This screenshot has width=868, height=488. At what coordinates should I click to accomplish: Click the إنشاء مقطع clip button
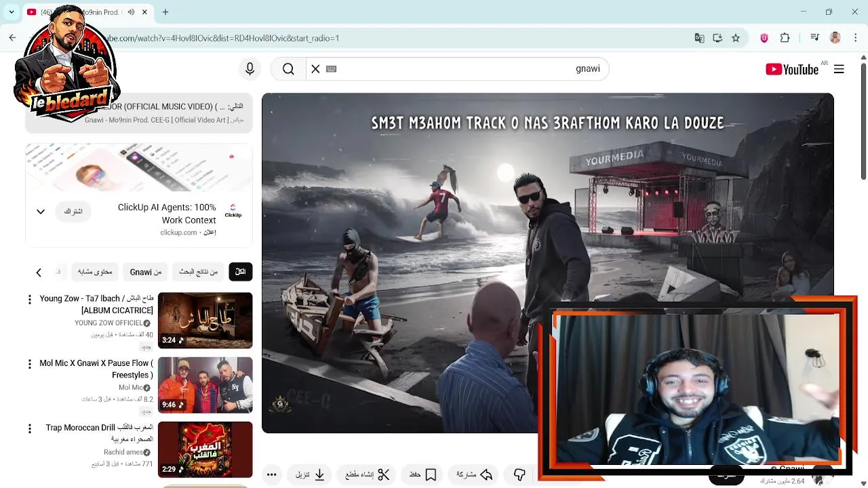pyautogui.click(x=367, y=474)
